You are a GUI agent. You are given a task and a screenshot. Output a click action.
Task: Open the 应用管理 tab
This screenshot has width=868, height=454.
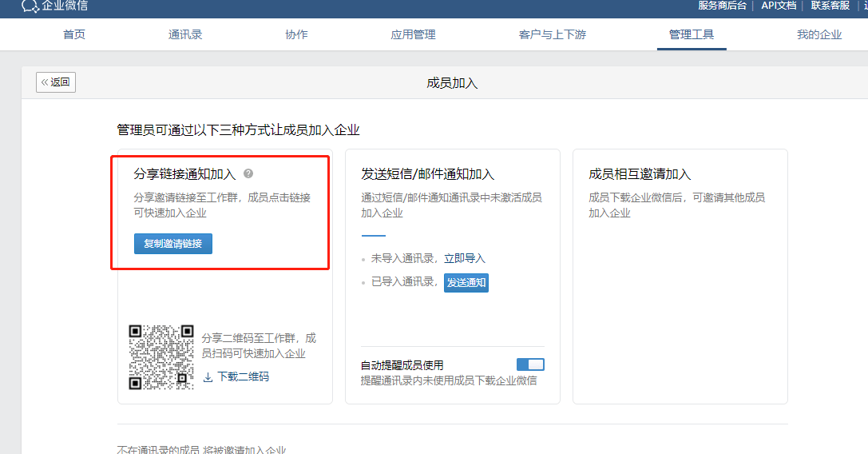pos(413,34)
